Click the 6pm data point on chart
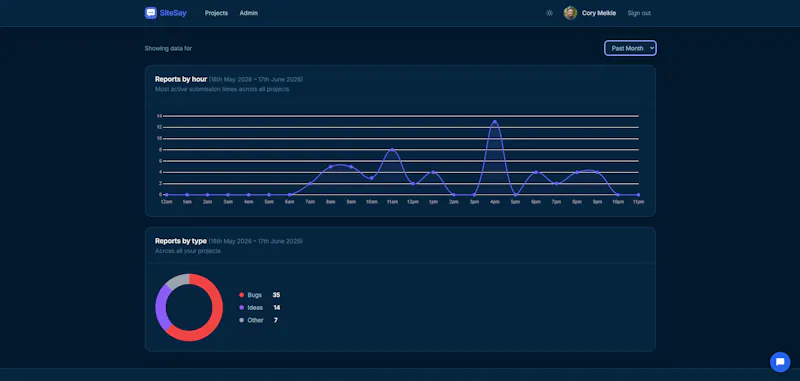Screen dimensions: 800x381 coord(536,172)
